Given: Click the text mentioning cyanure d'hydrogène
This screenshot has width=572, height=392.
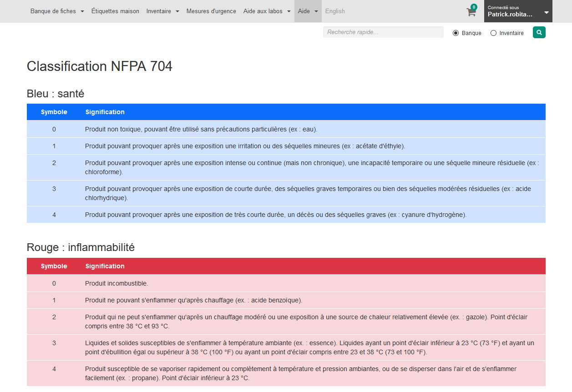Looking at the screenshot, I should coord(276,215).
